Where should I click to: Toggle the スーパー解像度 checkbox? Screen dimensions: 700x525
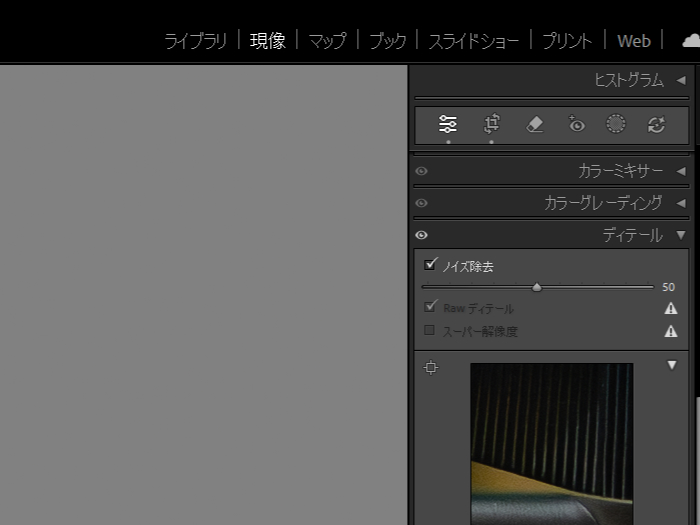(430, 330)
